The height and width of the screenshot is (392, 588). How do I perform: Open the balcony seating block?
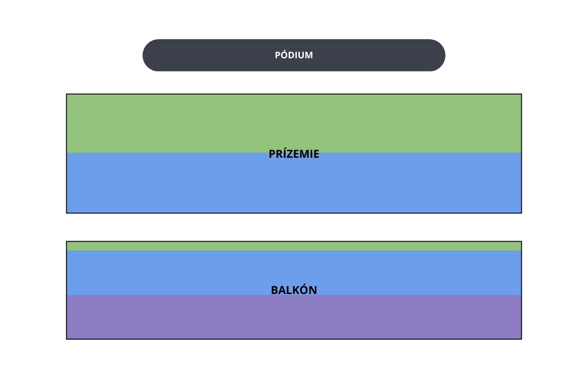(x=294, y=290)
